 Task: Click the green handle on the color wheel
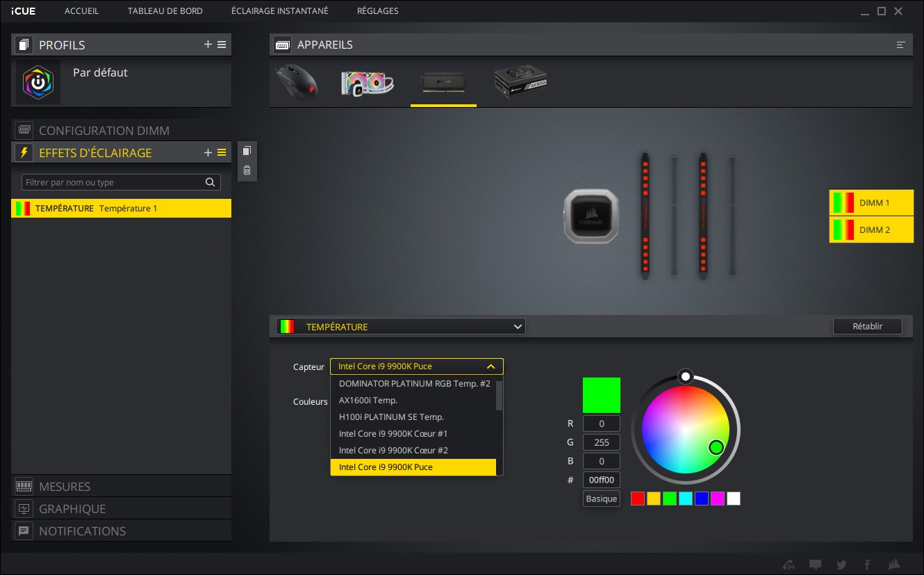click(716, 447)
